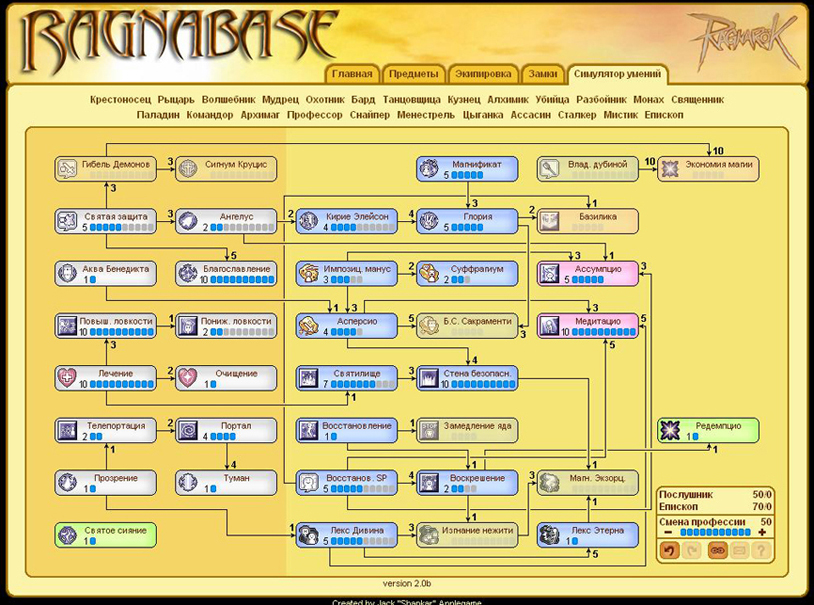Set level on Лекс Дивина skill bar
The height and width of the screenshot is (605, 814).
(362, 541)
